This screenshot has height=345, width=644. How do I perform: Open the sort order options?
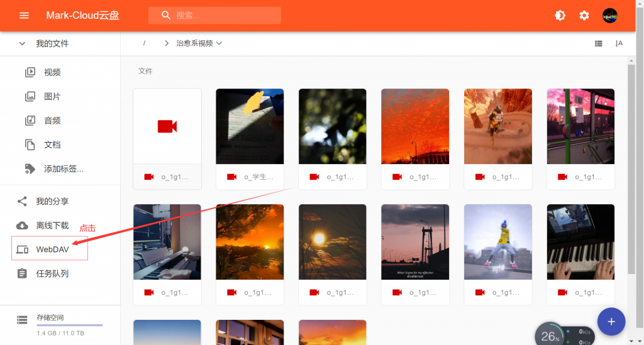(619, 43)
